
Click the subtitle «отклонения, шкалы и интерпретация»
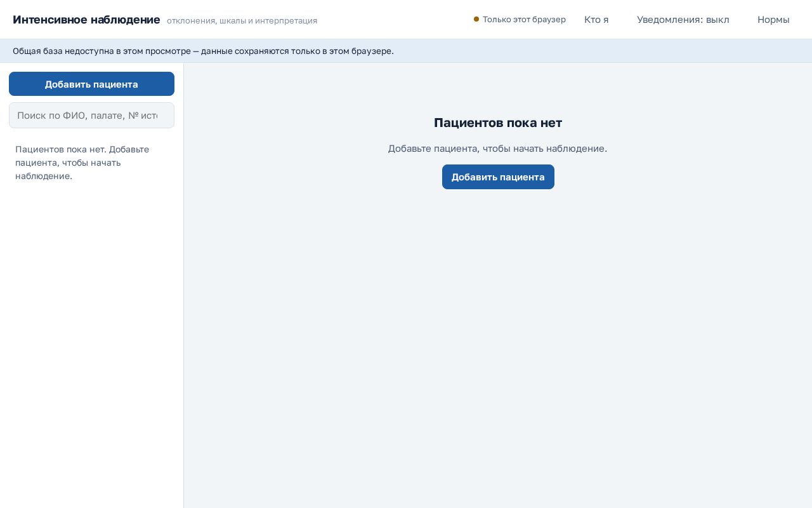pyautogui.click(x=242, y=21)
